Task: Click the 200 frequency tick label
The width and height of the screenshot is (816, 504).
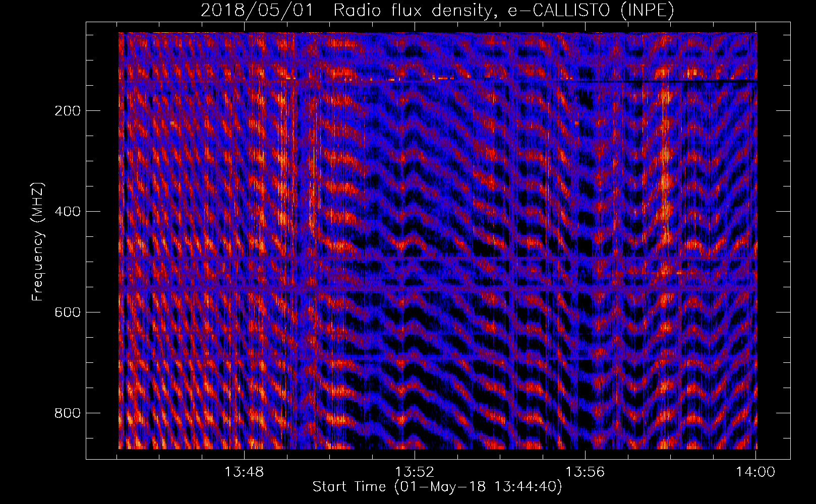Action: [x=67, y=111]
